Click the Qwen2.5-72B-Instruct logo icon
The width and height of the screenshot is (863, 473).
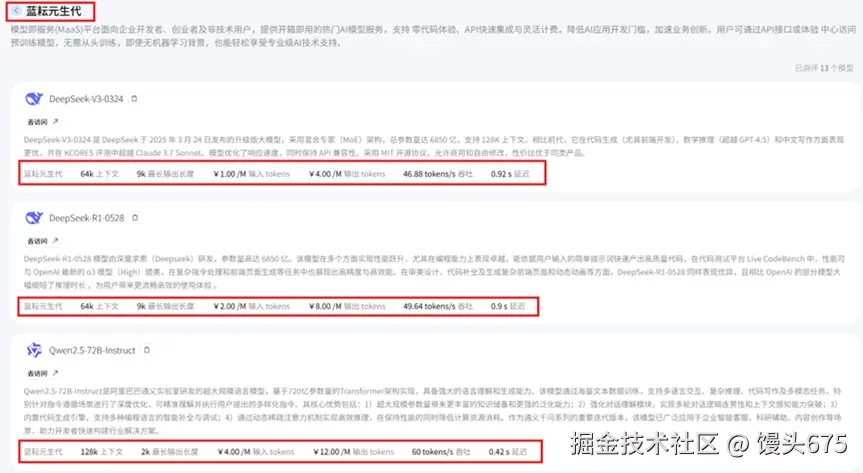point(34,350)
